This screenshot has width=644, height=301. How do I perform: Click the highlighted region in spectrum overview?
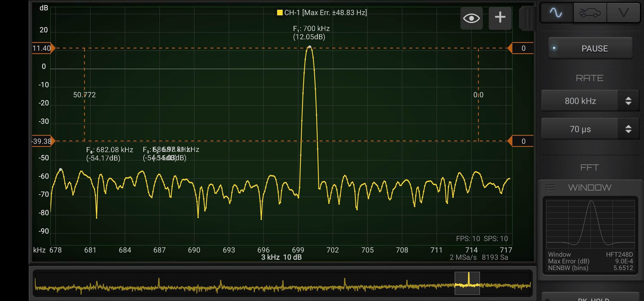click(467, 283)
